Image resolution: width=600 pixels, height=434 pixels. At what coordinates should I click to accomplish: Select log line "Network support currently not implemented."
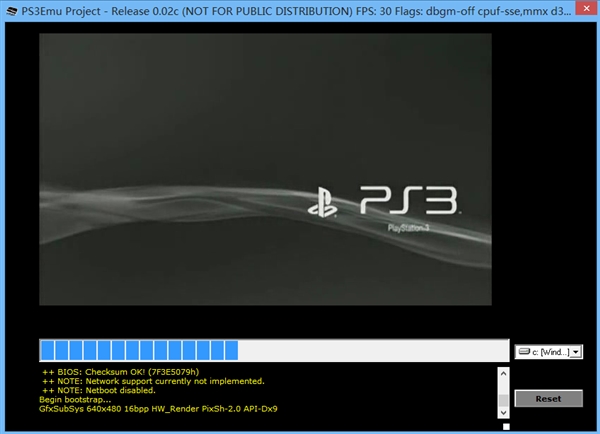click(175, 381)
